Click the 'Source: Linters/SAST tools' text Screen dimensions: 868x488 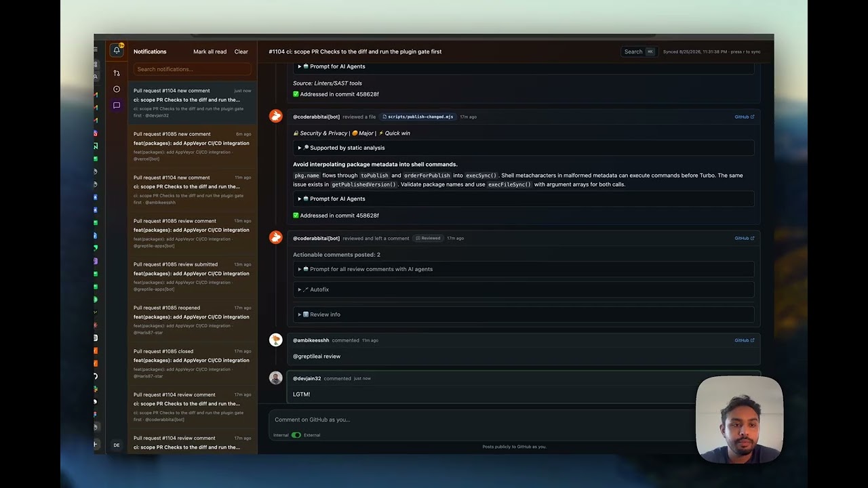coord(327,83)
